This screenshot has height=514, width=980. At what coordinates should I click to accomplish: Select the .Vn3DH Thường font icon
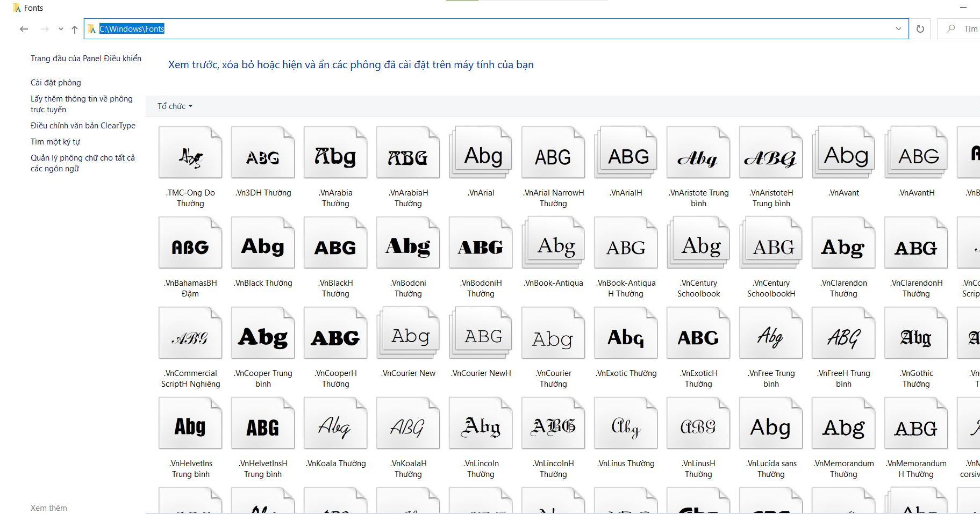[263, 153]
